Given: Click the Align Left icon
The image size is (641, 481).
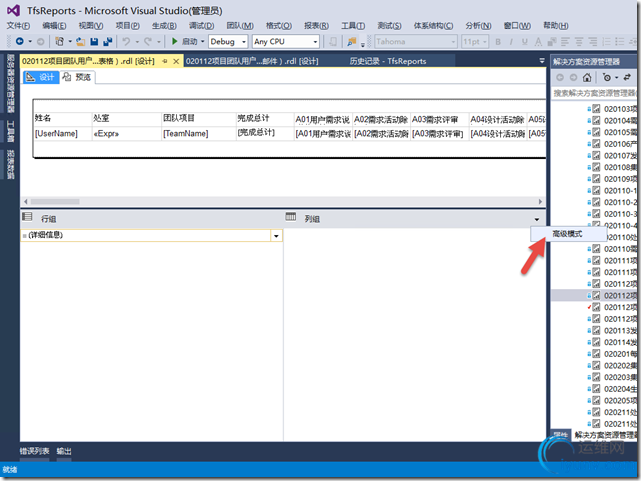Looking at the screenshot, I should pyautogui.click(x=565, y=42).
